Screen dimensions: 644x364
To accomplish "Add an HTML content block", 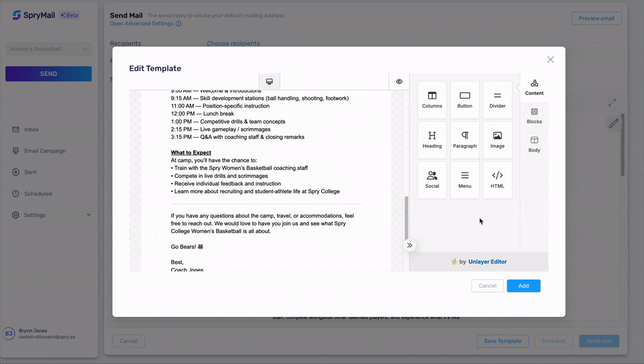I will [x=497, y=180].
